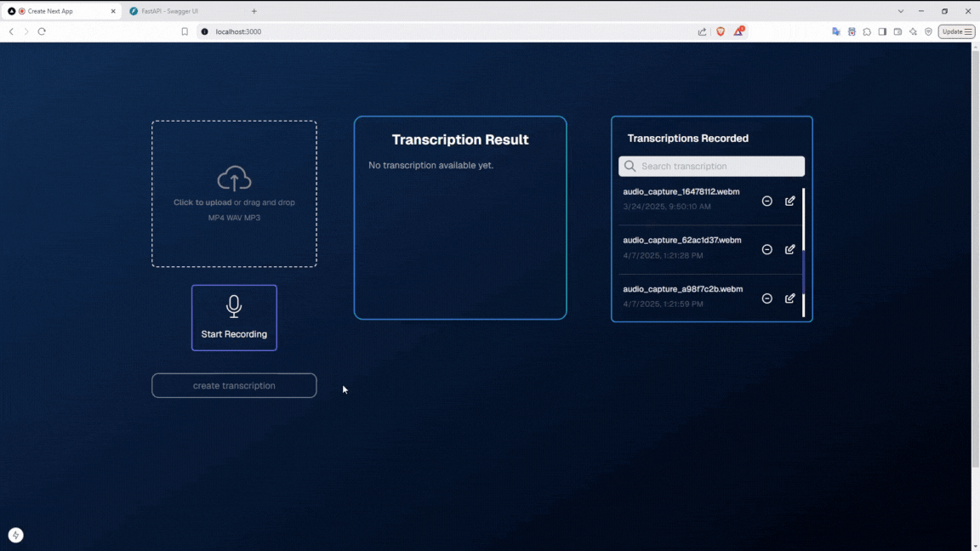Bookmark this page in the address bar
980x551 pixels.
185,31
